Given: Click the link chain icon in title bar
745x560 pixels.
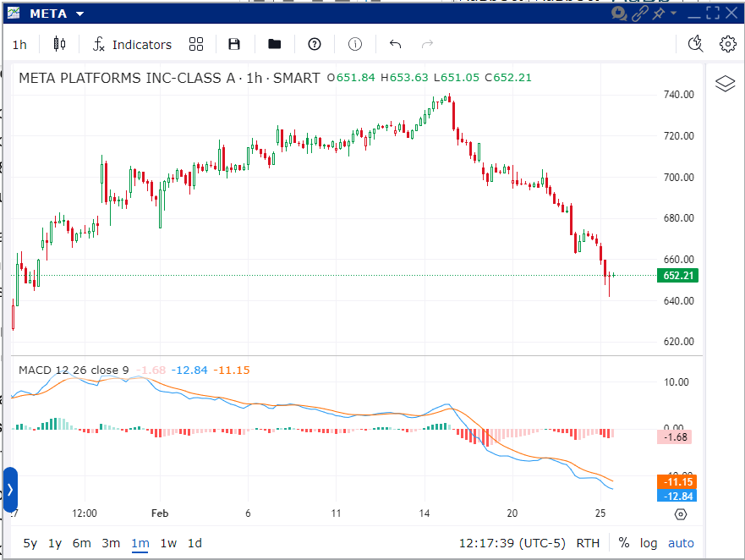Looking at the screenshot, I should click(640, 14).
